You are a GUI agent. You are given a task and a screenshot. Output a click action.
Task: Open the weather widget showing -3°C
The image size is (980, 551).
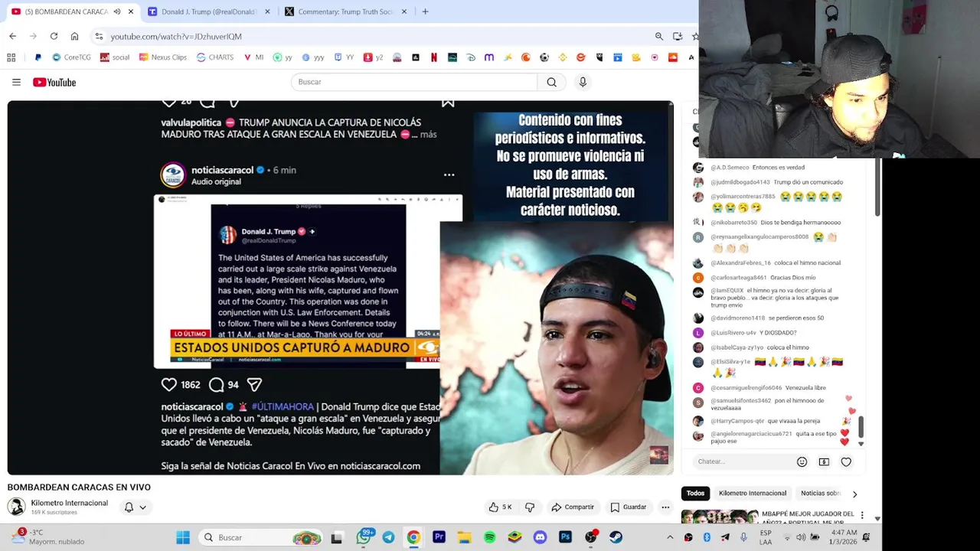click(47, 537)
